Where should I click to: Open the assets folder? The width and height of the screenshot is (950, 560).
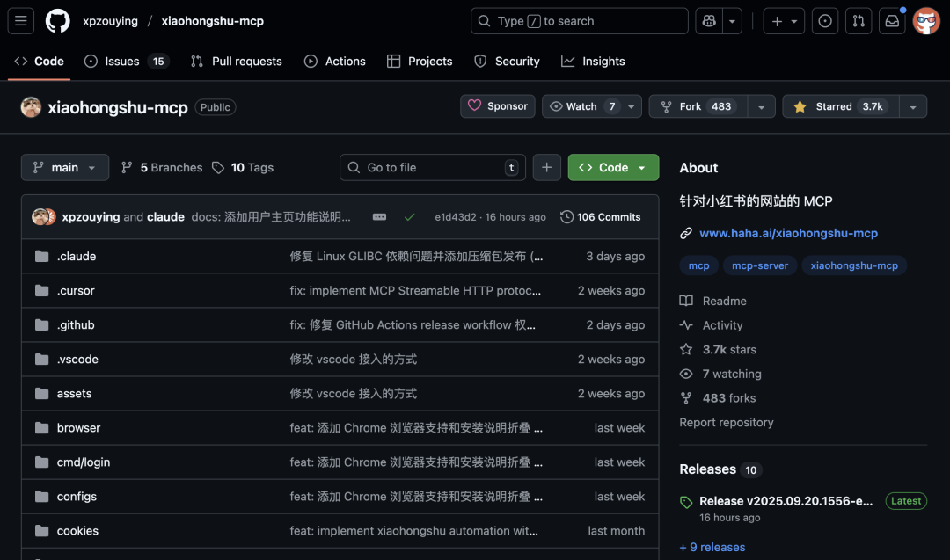tap(75, 394)
